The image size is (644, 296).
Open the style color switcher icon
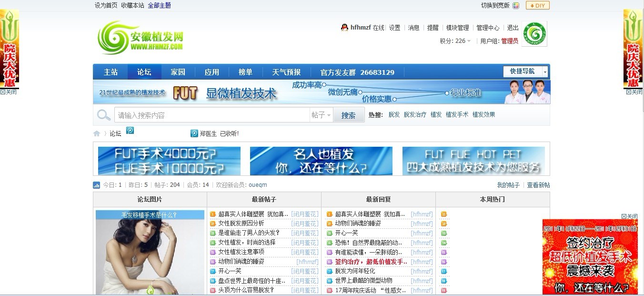(x=516, y=6)
